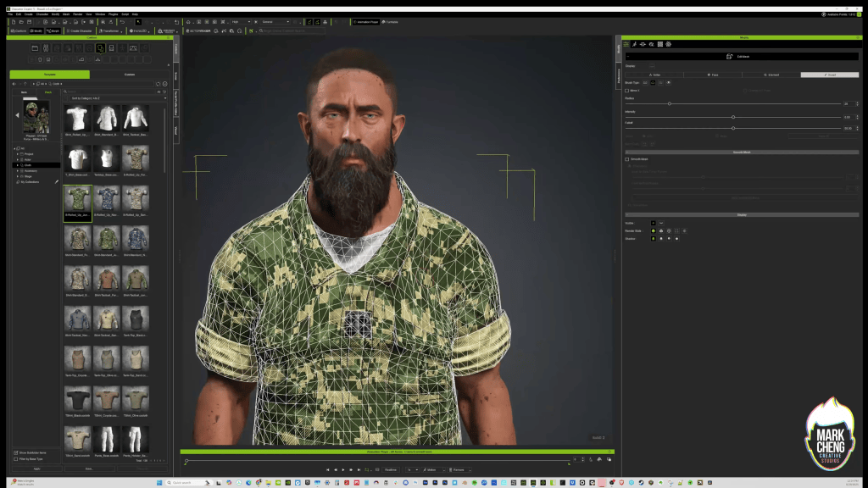Click the New Project icon in the toolbar
The width and height of the screenshot is (868, 488).
click(x=14, y=22)
